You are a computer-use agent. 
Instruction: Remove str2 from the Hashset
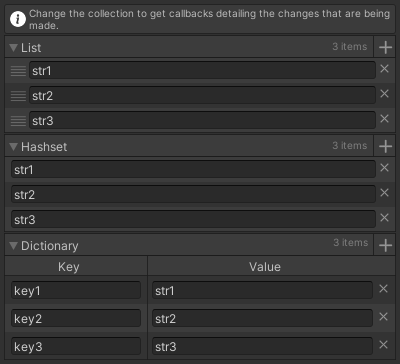point(384,193)
